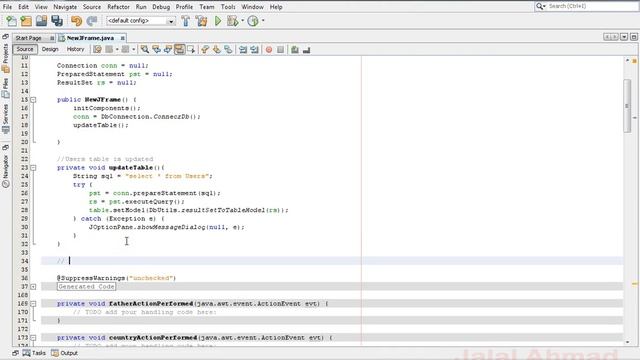Screen dimensions: 640x360
Task: Collapse the NewJFrame constructor fold
Action: pyautogui.click(x=33, y=100)
